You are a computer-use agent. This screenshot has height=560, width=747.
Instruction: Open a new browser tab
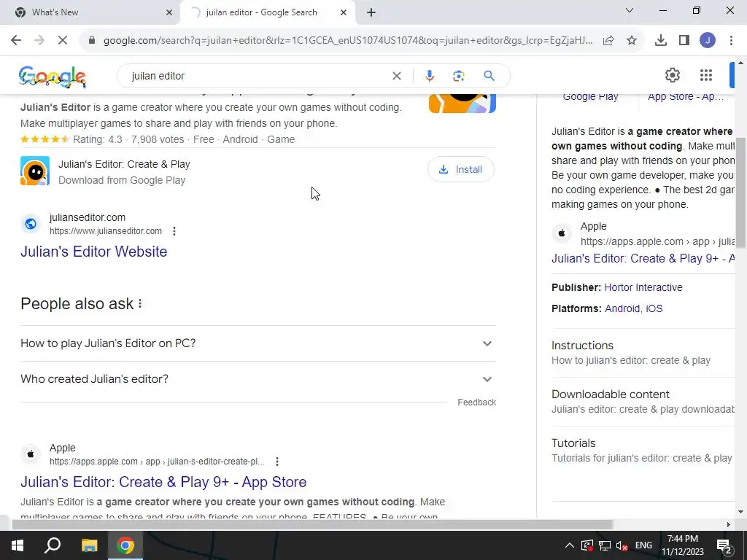tap(371, 12)
